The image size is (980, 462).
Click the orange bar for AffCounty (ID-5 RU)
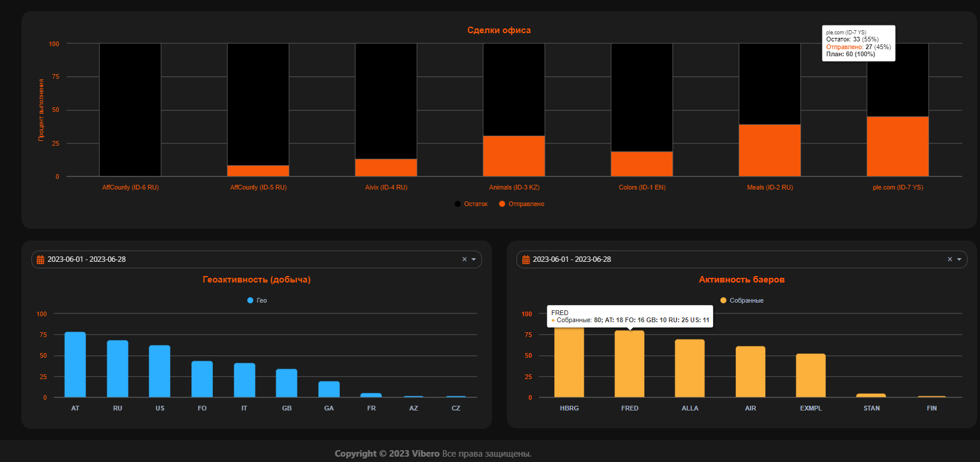pos(258,171)
